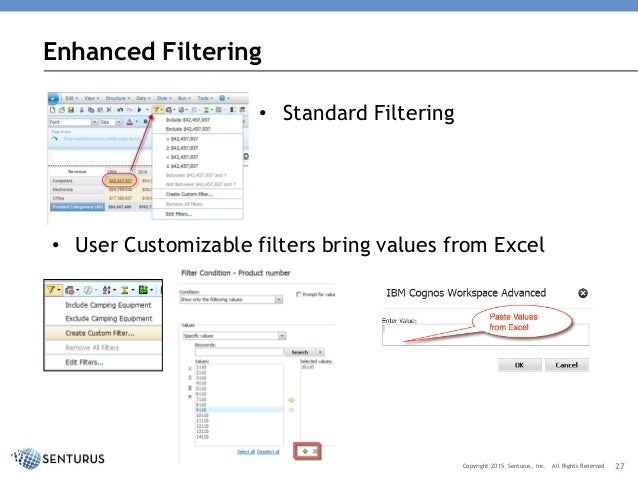Open the Structure menu
Viewport: 638px width, 479px height.
click(x=118, y=98)
